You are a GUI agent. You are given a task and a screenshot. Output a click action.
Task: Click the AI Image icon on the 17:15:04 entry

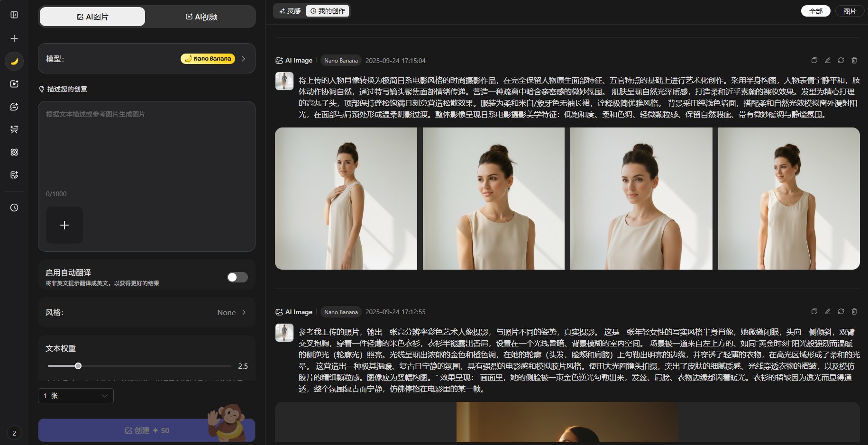279,61
